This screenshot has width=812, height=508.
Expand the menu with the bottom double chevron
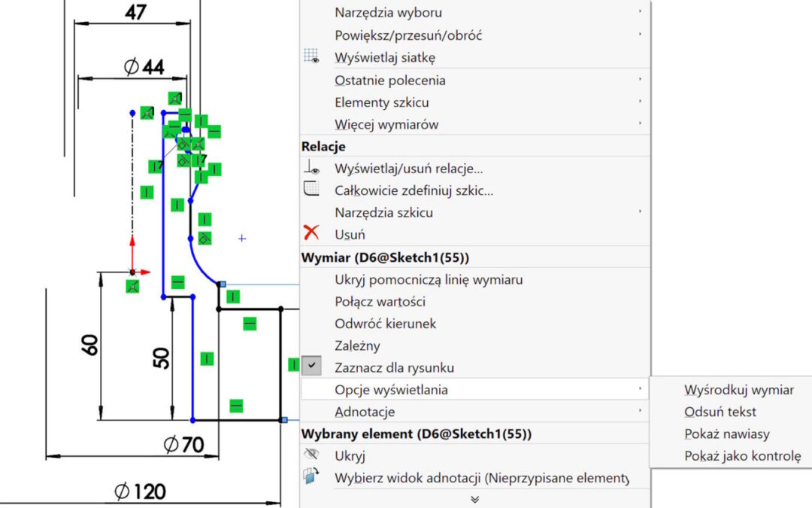[x=474, y=499]
